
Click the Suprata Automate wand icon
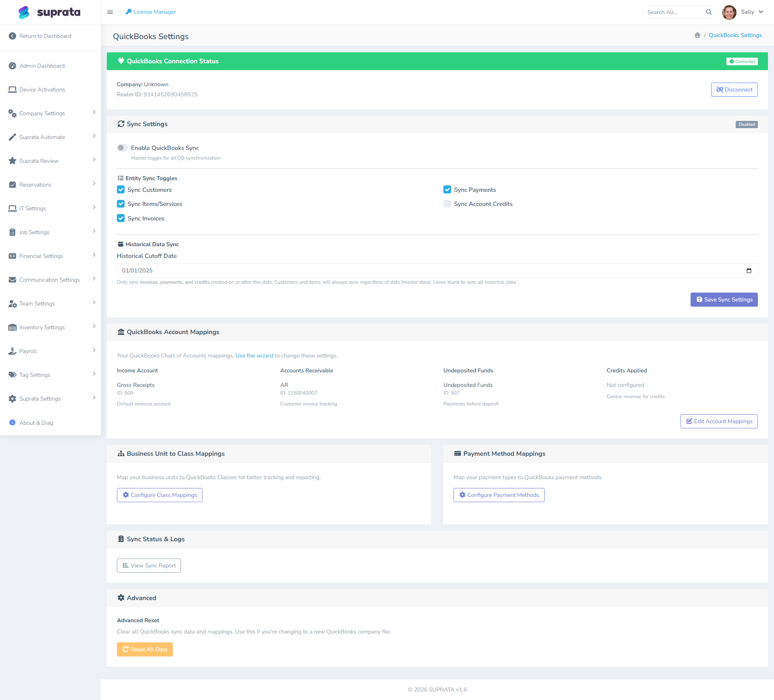[x=12, y=137]
